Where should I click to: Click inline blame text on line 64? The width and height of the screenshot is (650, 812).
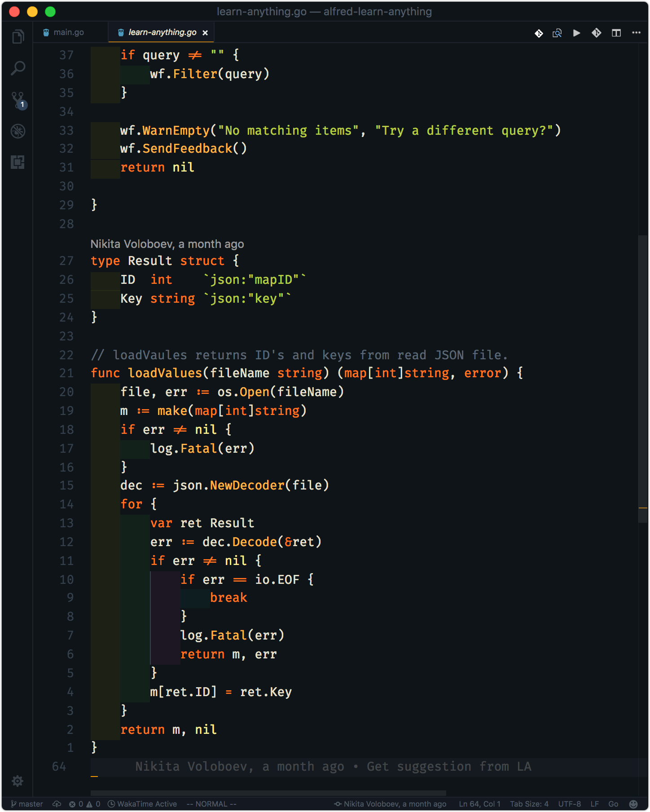click(333, 767)
